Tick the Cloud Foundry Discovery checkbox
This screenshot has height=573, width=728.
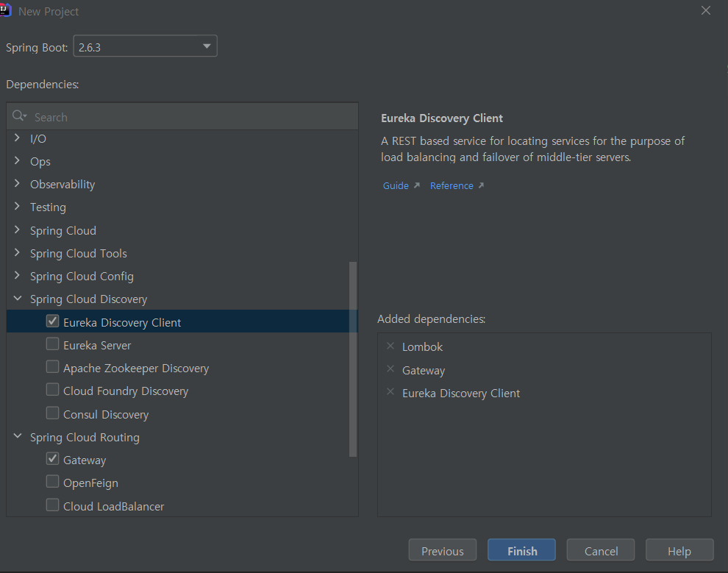(x=52, y=390)
